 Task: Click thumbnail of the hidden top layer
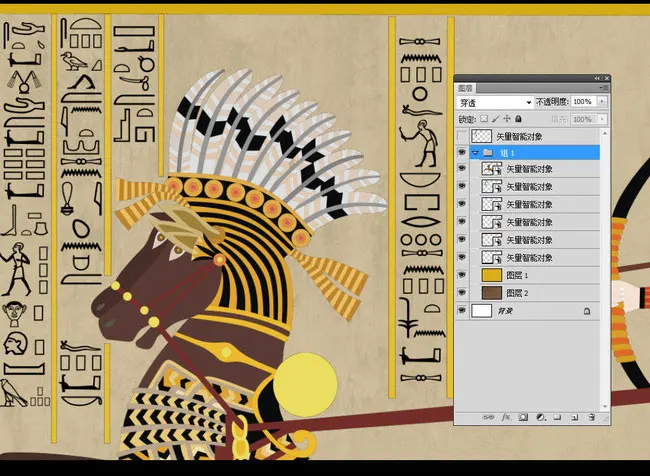[482, 136]
